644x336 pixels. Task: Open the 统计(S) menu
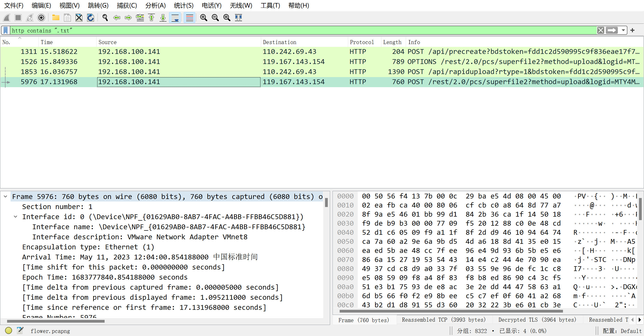[x=184, y=6]
